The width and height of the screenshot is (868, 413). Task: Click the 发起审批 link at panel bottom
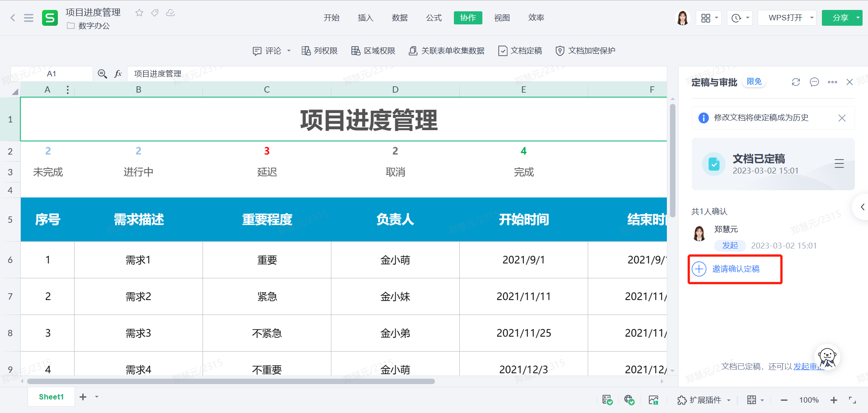[x=808, y=366]
